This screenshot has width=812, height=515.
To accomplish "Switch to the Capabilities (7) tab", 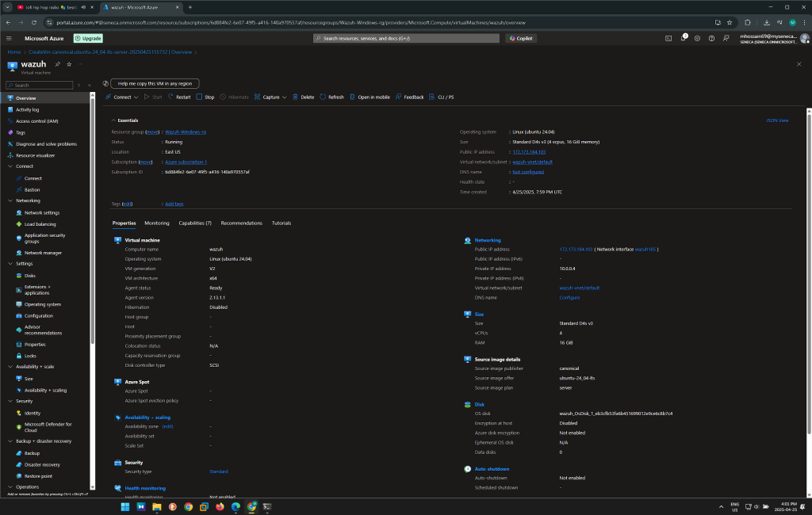I will coord(195,223).
